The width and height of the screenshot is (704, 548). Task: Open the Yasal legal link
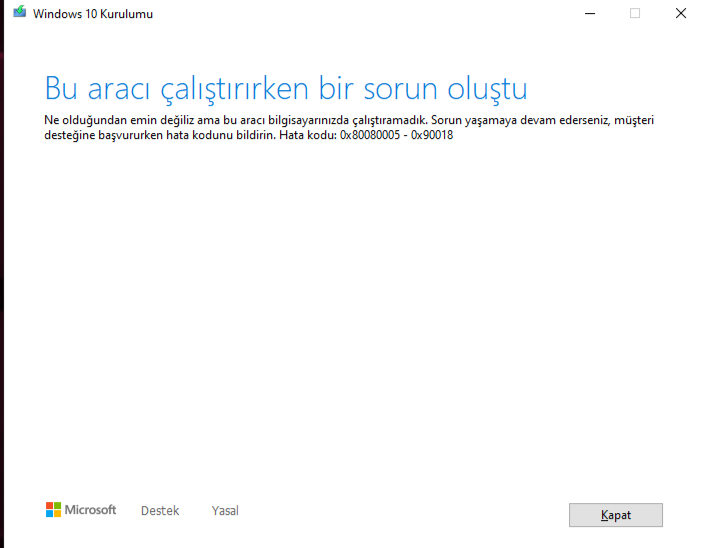click(225, 511)
